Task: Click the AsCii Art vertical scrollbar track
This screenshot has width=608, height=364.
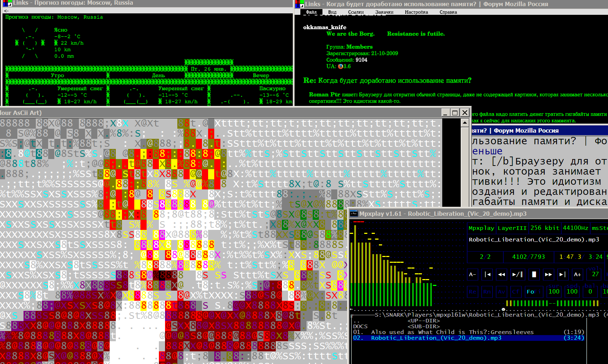Action: point(465,167)
